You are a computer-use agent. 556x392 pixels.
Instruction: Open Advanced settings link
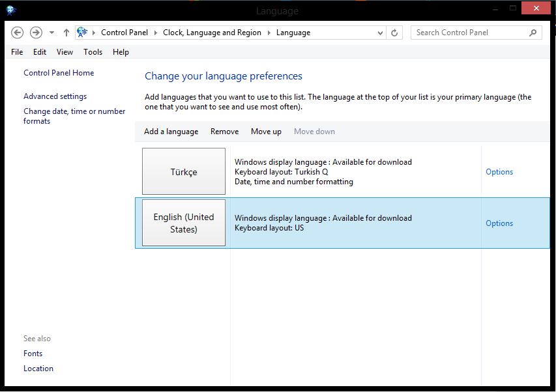coord(55,96)
